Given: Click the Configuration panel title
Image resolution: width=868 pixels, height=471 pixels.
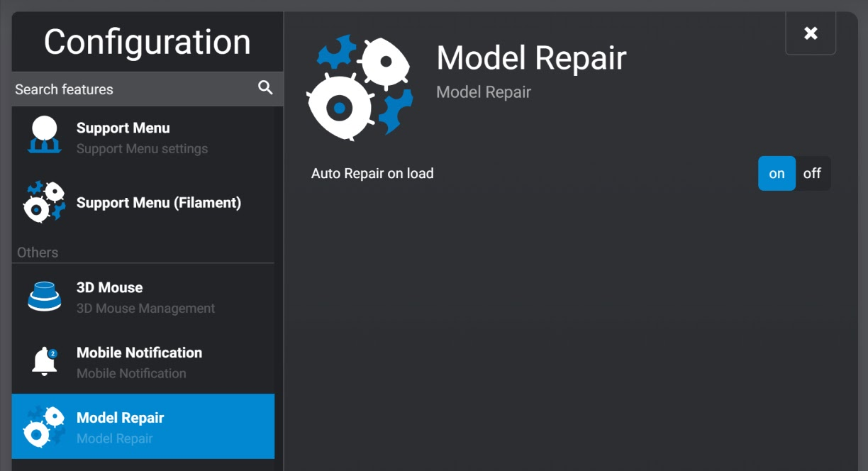Looking at the screenshot, I should coord(147,42).
